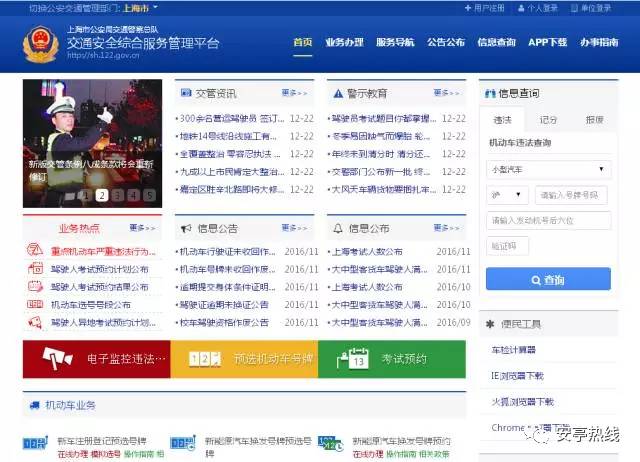The width and height of the screenshot is (640, 462).
Task: Click the 信息公告 megaphone icon
Action: [x=186, y=229]
